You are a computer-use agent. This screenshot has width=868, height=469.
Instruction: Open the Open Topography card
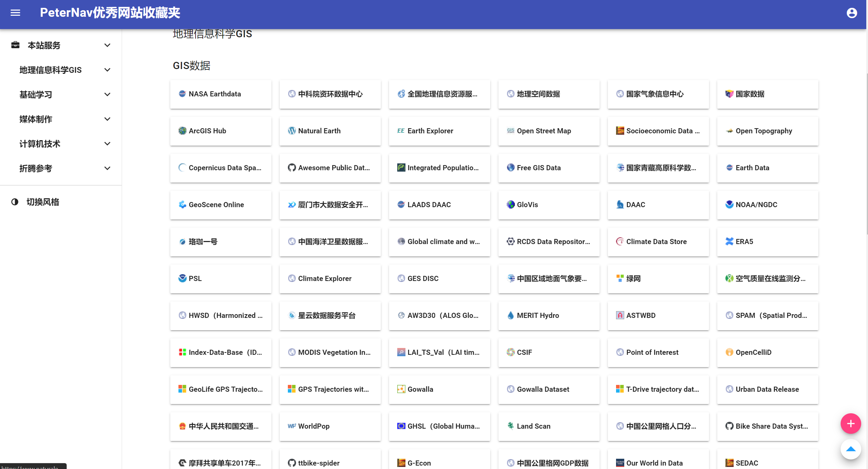point(767,131)
